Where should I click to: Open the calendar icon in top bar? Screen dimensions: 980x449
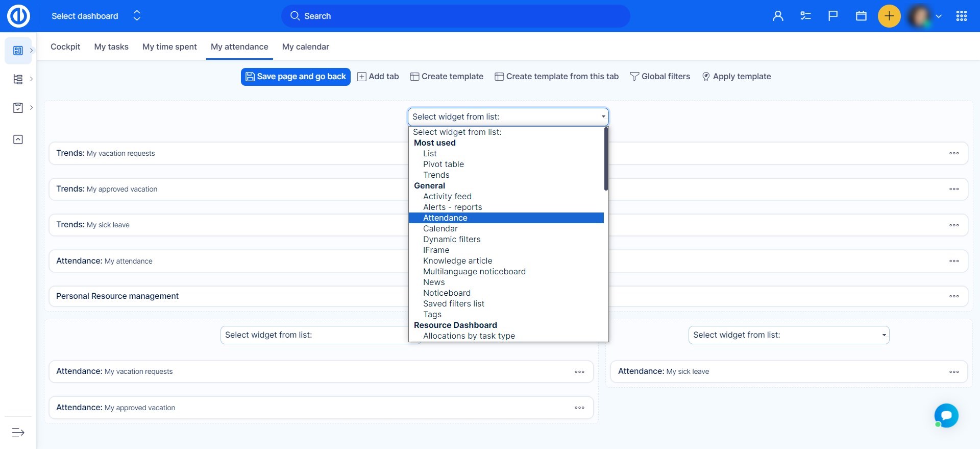861,16
